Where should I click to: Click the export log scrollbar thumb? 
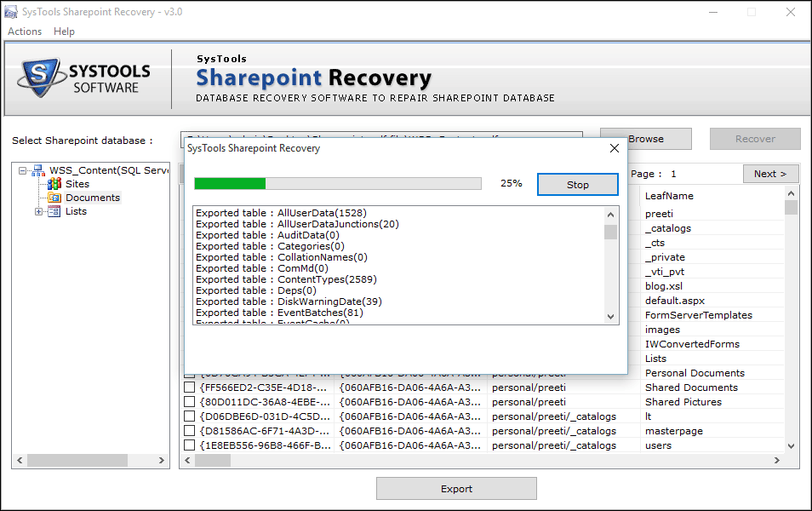(x=610, y=232)
